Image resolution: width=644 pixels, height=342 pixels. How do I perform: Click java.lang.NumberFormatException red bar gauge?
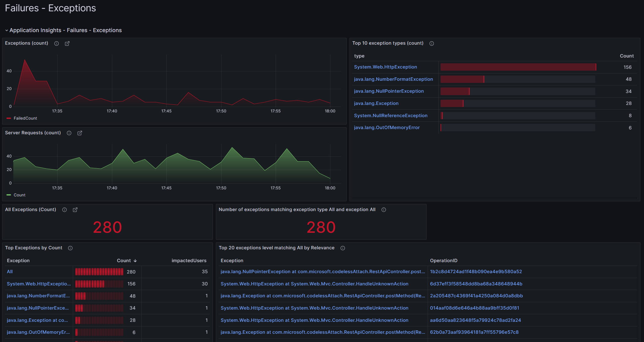[x=462, y=79]
